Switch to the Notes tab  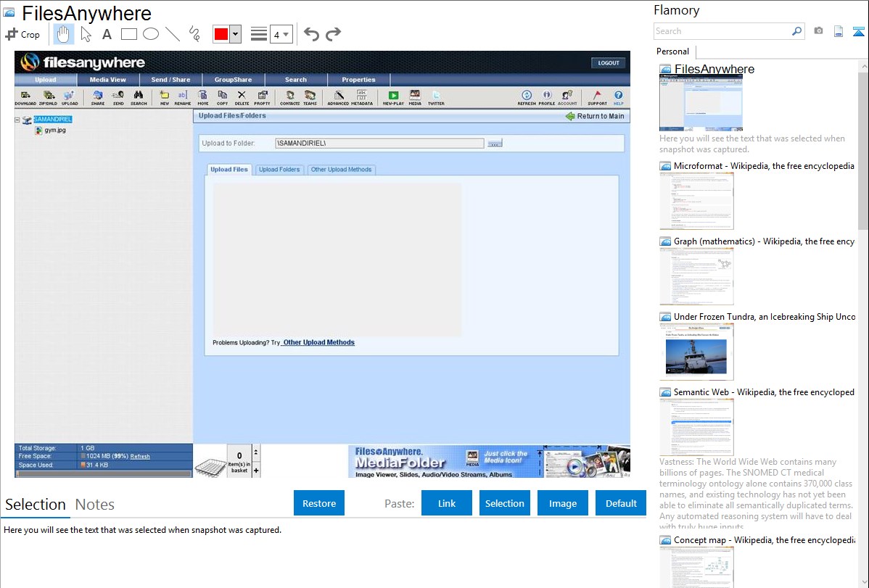click(x=95, y=505)
